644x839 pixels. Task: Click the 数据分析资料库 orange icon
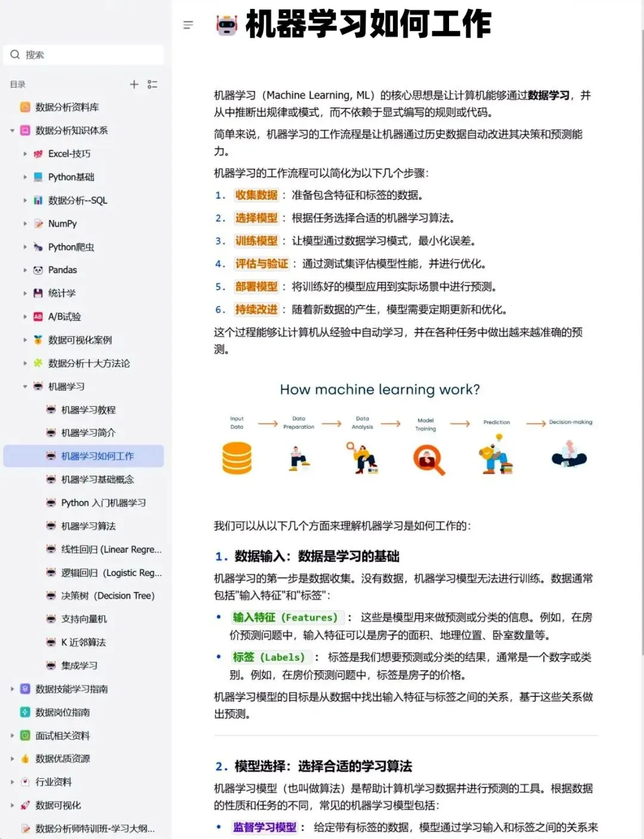point(25,107)
